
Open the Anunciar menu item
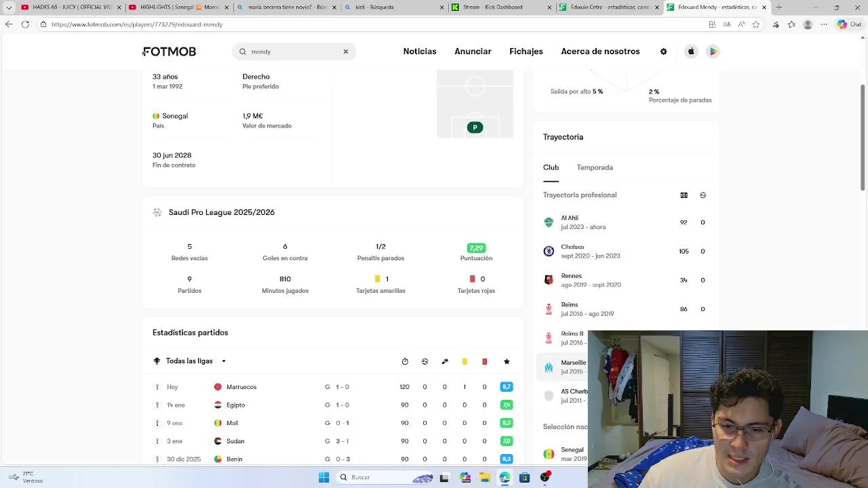pos(473,52)
